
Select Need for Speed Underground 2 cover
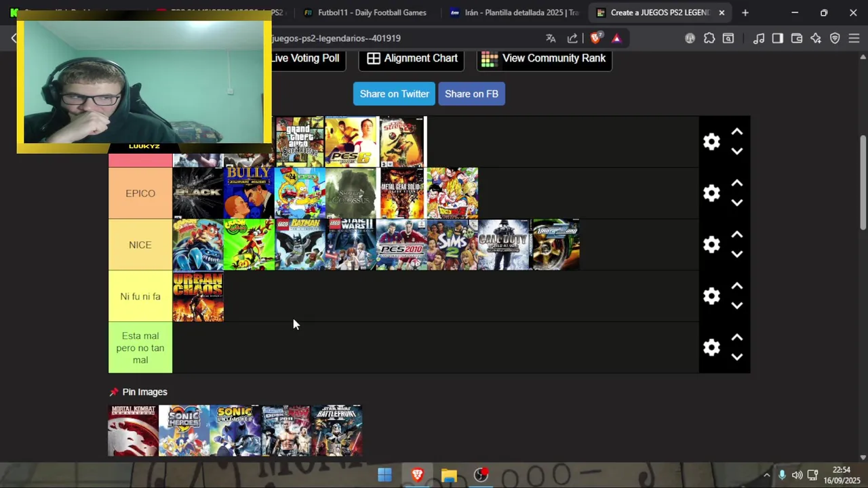point(554,245)
